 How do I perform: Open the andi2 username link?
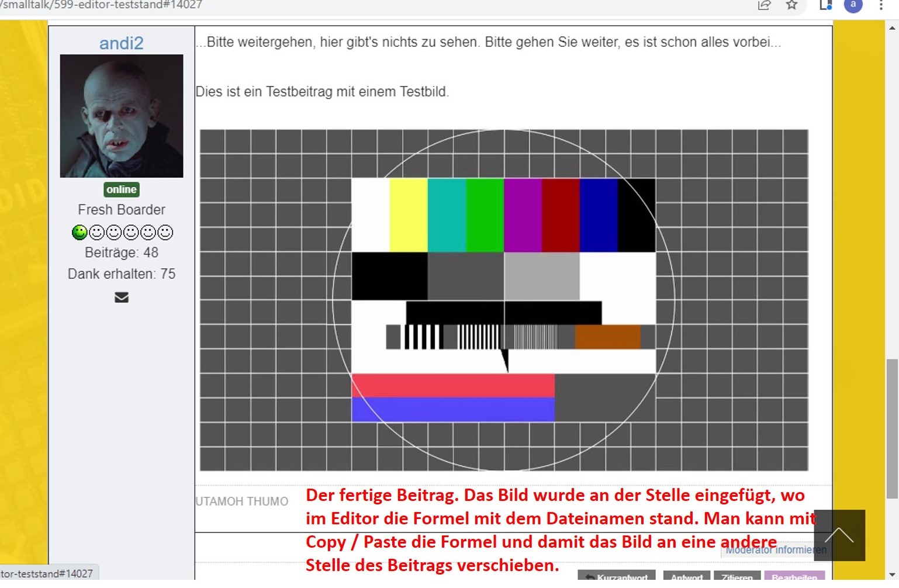pyautogui.click(x=122, y=43)
